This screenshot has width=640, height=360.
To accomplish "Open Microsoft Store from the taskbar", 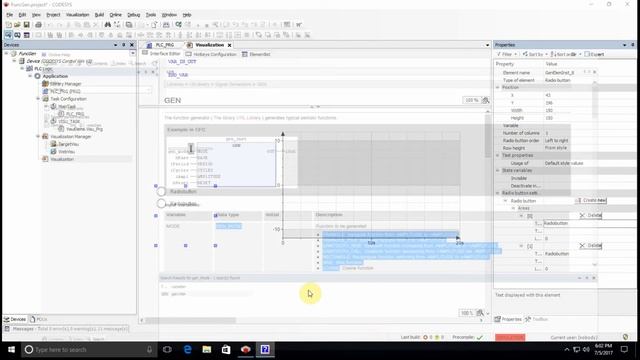I will coord(226,349).
